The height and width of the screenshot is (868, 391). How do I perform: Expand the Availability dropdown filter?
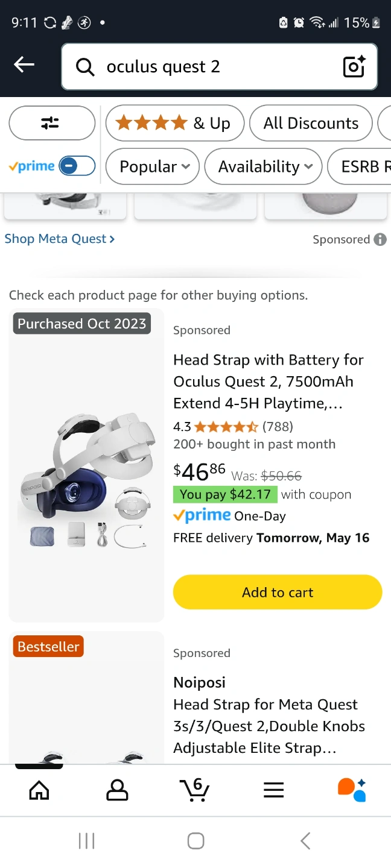point(264,166)
